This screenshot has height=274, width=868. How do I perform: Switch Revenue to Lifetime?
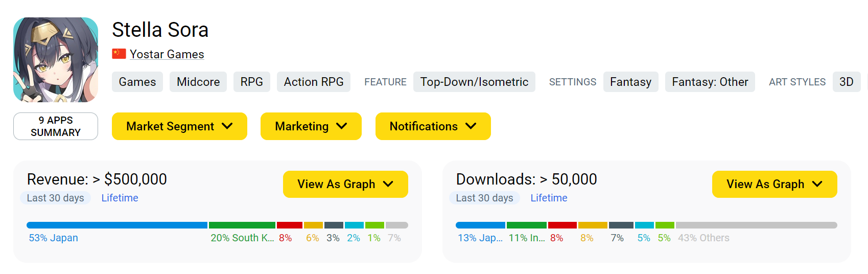pyautogui.click(x=120, y=198)
